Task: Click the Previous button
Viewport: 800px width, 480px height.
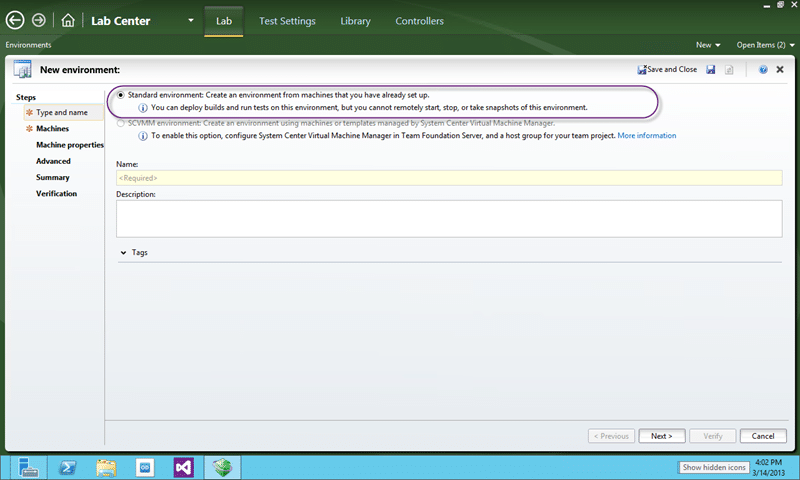Action: (x=611, y=436)
